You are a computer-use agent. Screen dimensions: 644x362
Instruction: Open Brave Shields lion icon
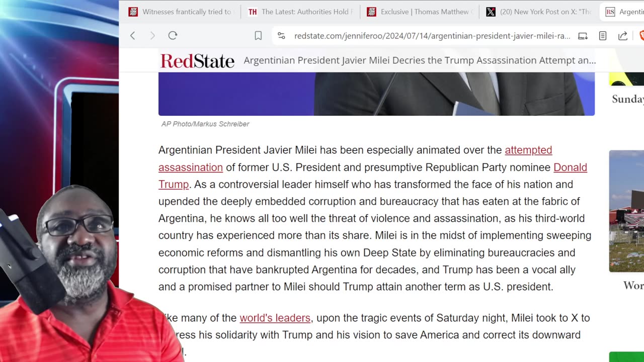[x=641, y=36]
